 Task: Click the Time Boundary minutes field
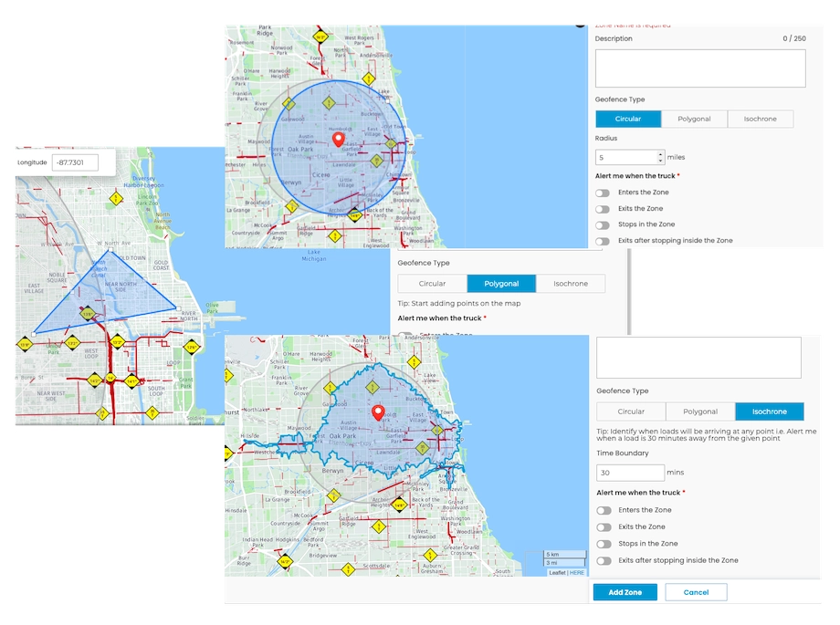coord(630,473)
